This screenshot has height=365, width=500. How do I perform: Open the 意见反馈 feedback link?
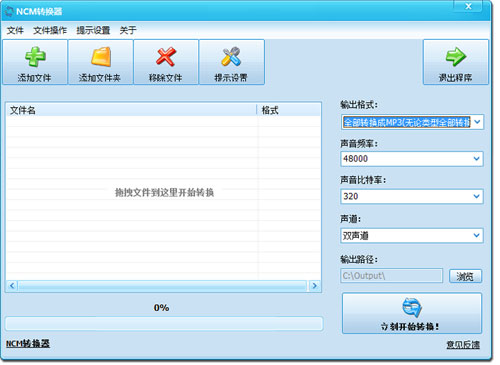pyautogui.click(x=463, y=345)
